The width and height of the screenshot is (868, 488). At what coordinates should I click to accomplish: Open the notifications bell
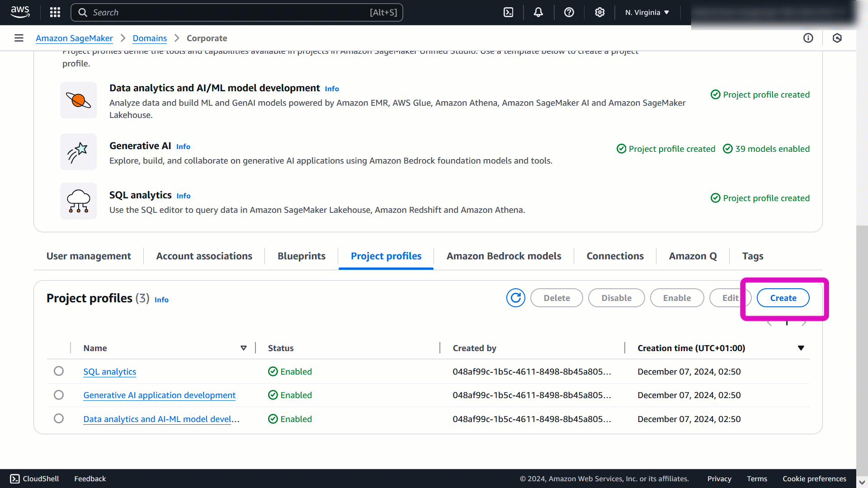point(538,12)
